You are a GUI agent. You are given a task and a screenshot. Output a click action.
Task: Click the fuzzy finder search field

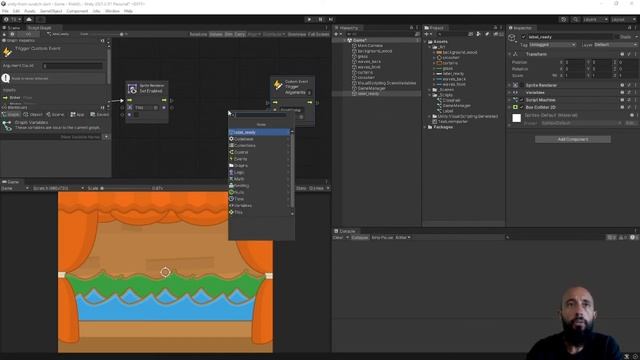[x=259, y=115]
